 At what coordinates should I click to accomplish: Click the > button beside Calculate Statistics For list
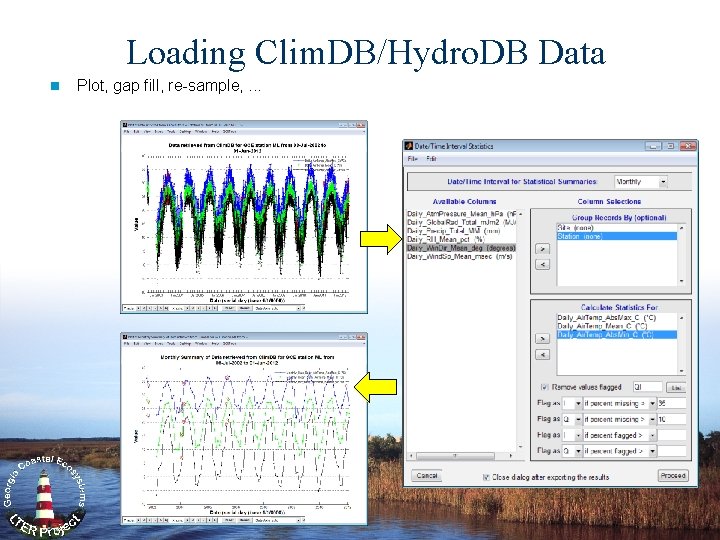click(x=543, y=338)
